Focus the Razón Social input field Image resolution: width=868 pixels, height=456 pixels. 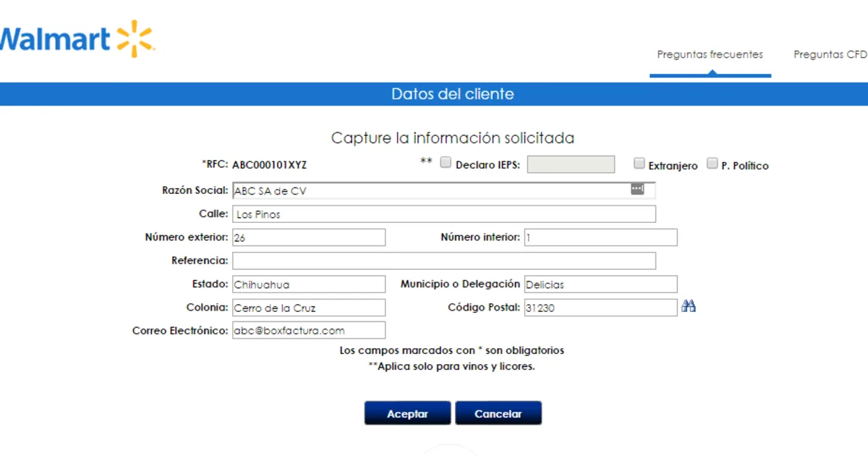coord(443,191)
